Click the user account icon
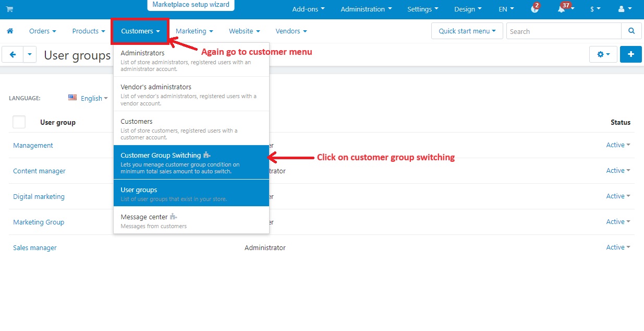Image resolution: width=644 pixels, height=331 pixels. click(x=623, y=9)
